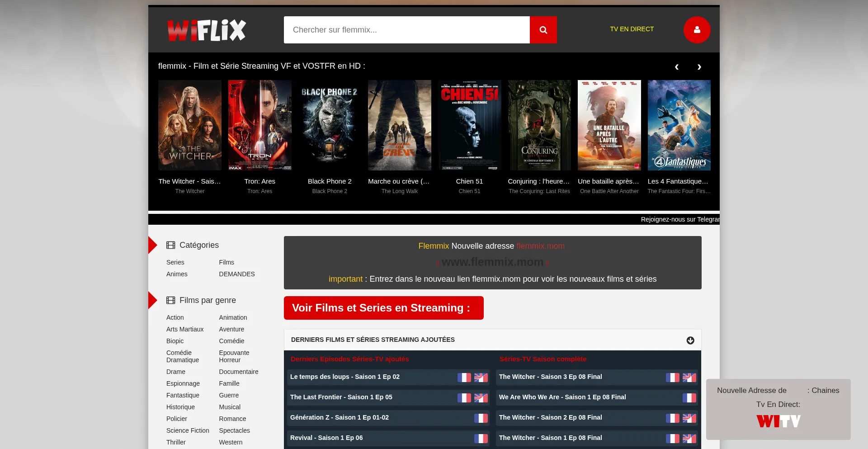Open Les 4 Fantastiques poster thumbnail

[x=679, y=125]
